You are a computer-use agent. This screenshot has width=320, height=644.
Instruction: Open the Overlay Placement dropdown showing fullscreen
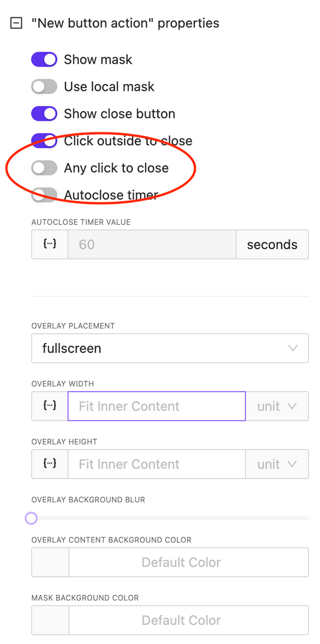[170, 348]
